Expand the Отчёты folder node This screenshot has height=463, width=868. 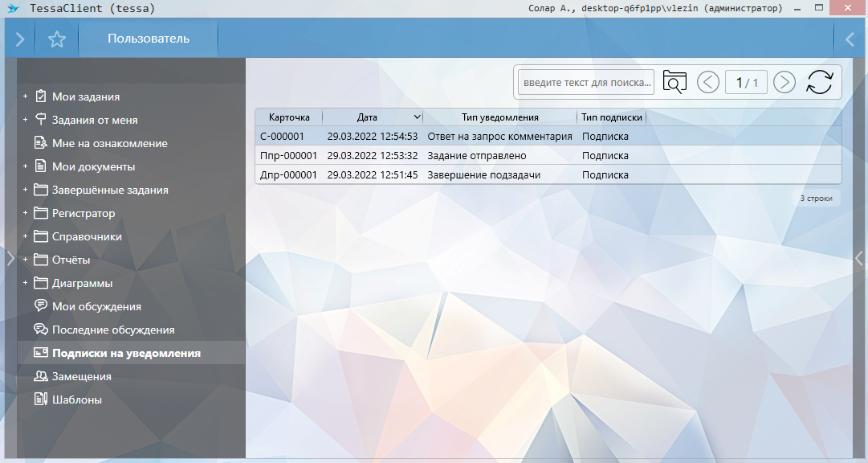26,260
